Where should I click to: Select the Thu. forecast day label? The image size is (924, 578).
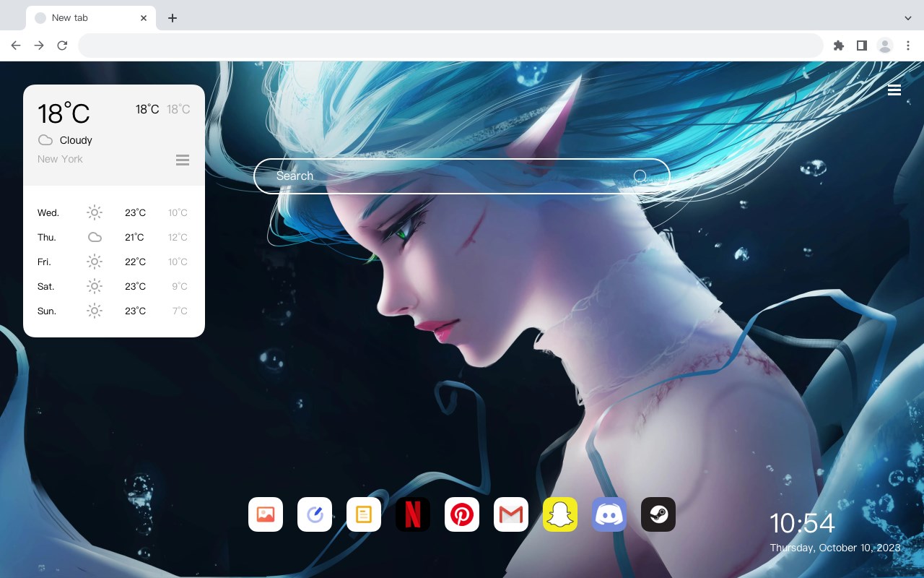(47, 237)
